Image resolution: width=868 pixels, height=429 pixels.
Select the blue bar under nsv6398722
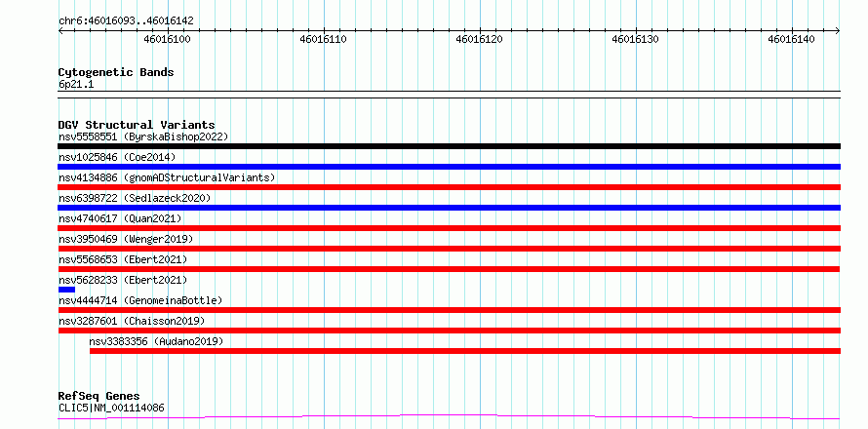point(449,208)
